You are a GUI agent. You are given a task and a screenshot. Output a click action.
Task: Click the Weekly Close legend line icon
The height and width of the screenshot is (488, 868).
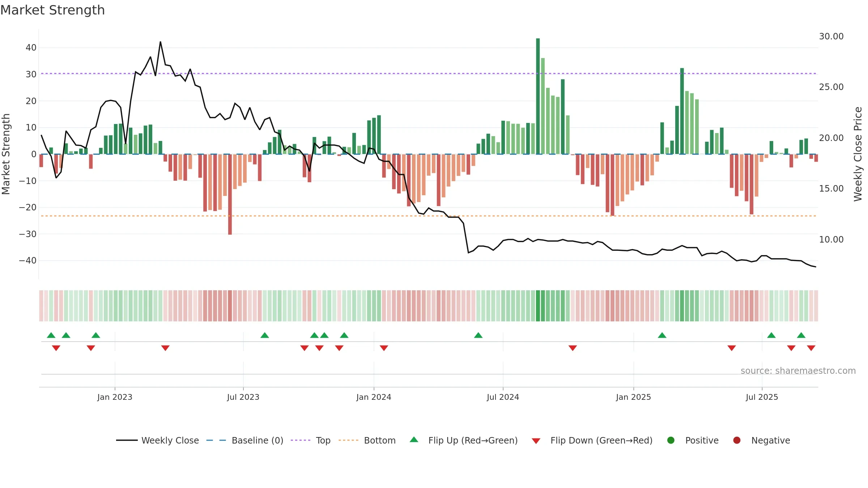127,440
